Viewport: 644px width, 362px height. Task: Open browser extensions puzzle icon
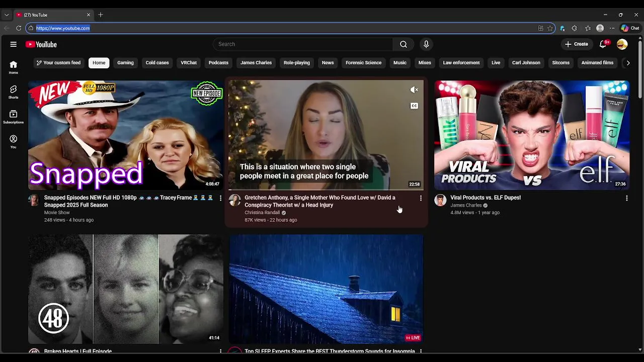tap(574, 28)
